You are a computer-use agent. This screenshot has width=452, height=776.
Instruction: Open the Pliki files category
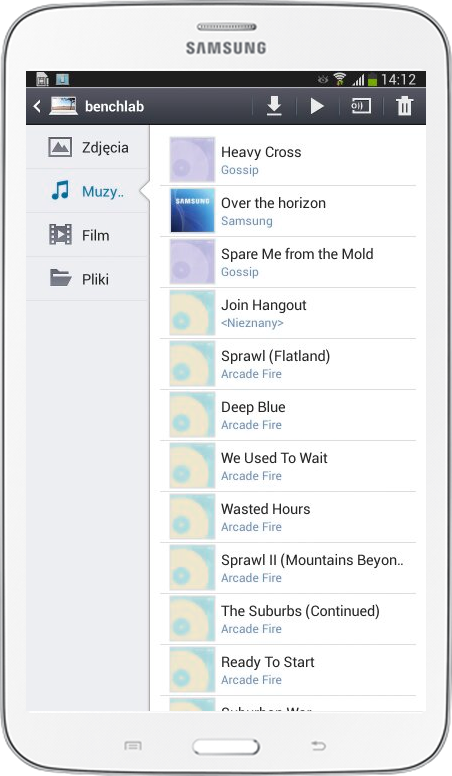(x=88, y=279)
